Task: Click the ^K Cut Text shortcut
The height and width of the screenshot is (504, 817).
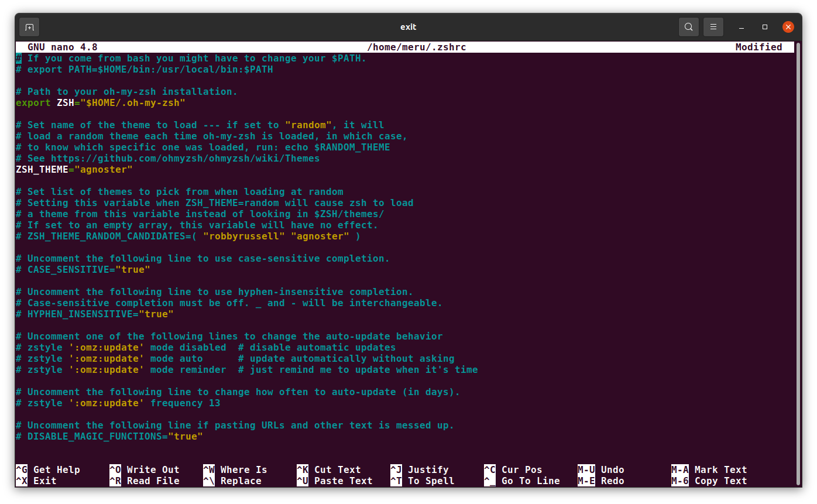Action: [x=329, y=469]
